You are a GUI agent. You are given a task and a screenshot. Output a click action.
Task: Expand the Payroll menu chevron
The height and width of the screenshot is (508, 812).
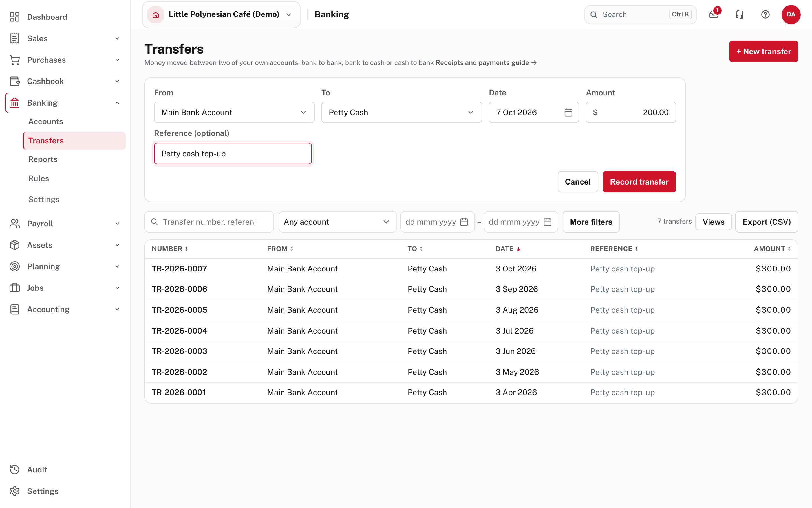coord(117,224)
